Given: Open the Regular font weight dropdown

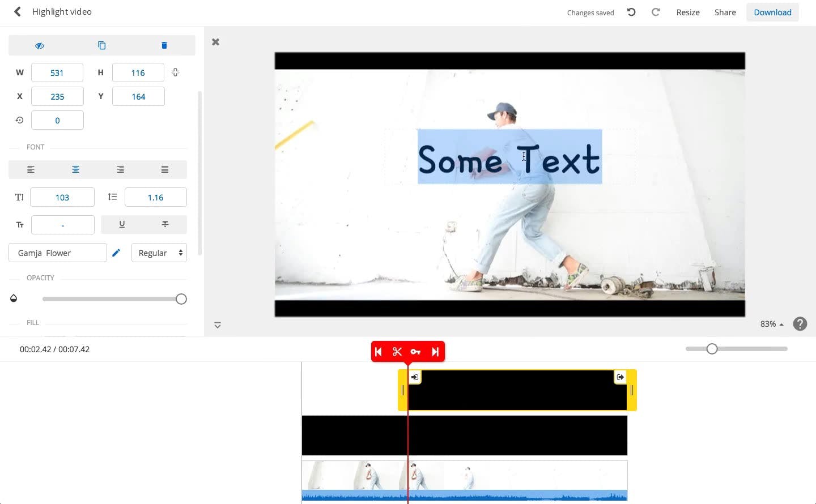Looking at the screenshot, I should tap(159, 253).
